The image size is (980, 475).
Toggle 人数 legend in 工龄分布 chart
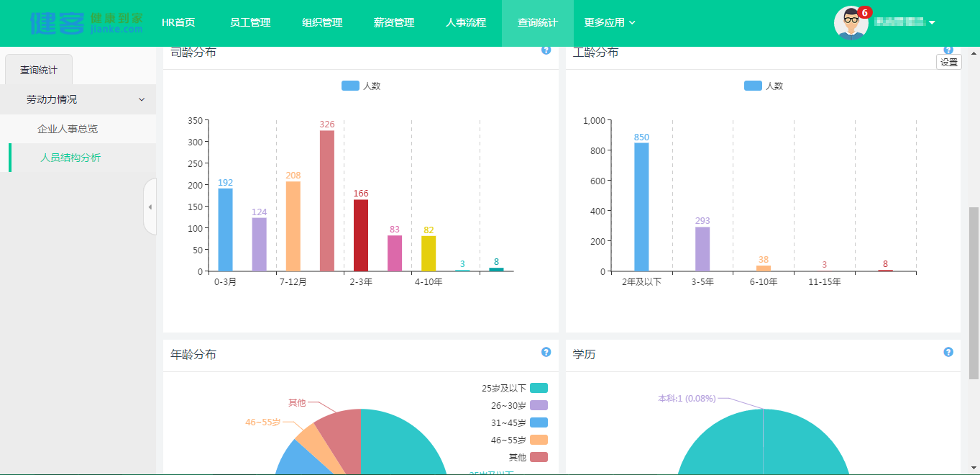(x=764, y=86)
